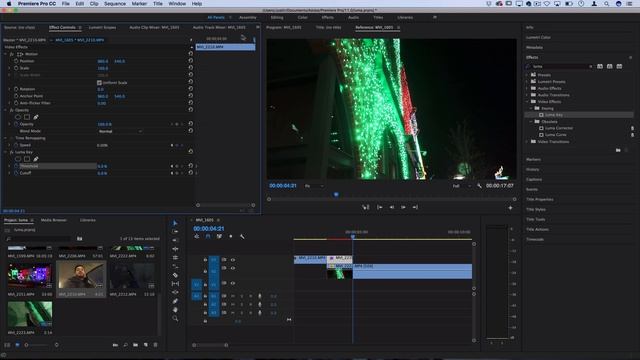640x360 pixels.
Task: Expand the Video Transitions folder
Action: (527, 142)
